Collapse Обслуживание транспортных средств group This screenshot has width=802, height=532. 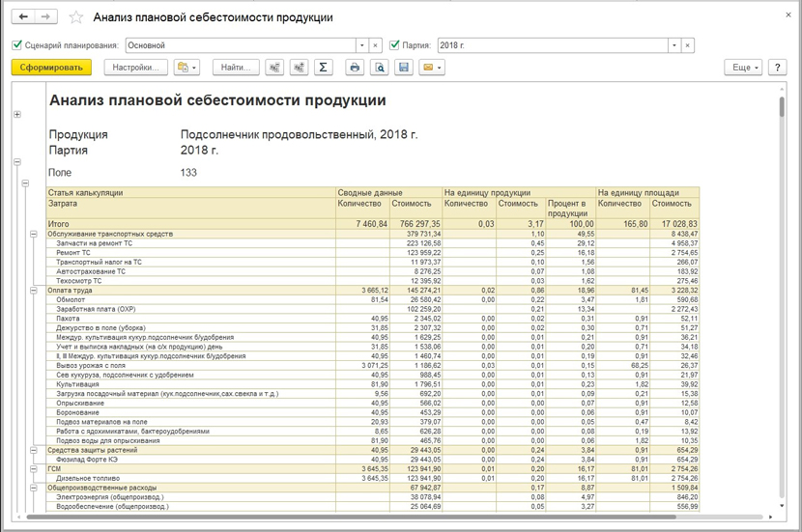click(x=35, y=234)
